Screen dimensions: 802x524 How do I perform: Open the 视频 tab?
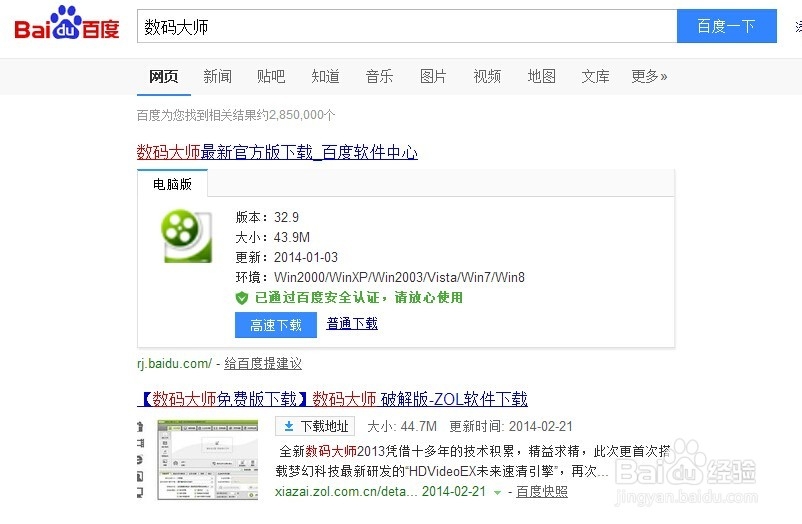point(487,77)
